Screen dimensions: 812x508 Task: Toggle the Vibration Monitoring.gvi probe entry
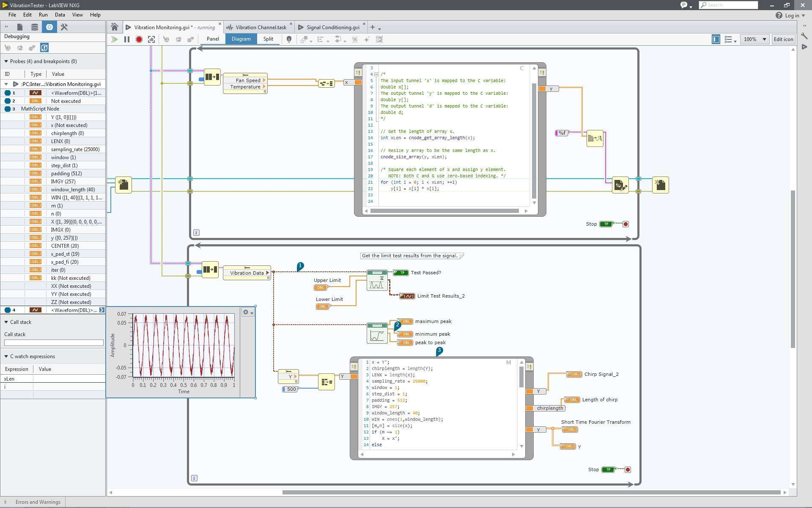pos(6,84)
